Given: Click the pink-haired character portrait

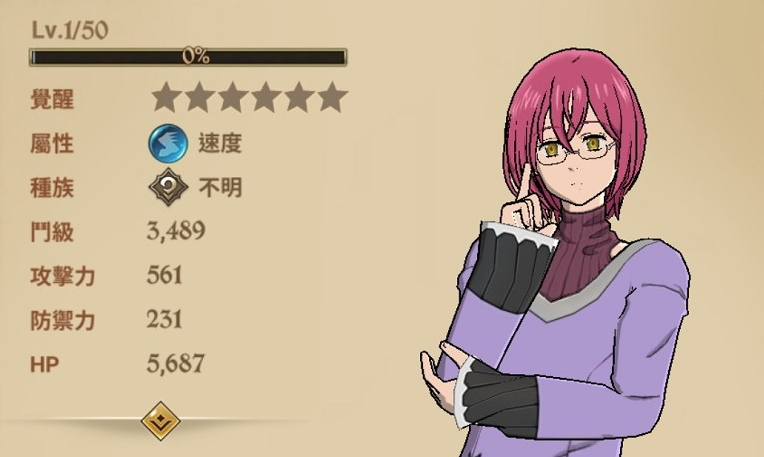Looking at the screenshot, I should pos(555,253).
